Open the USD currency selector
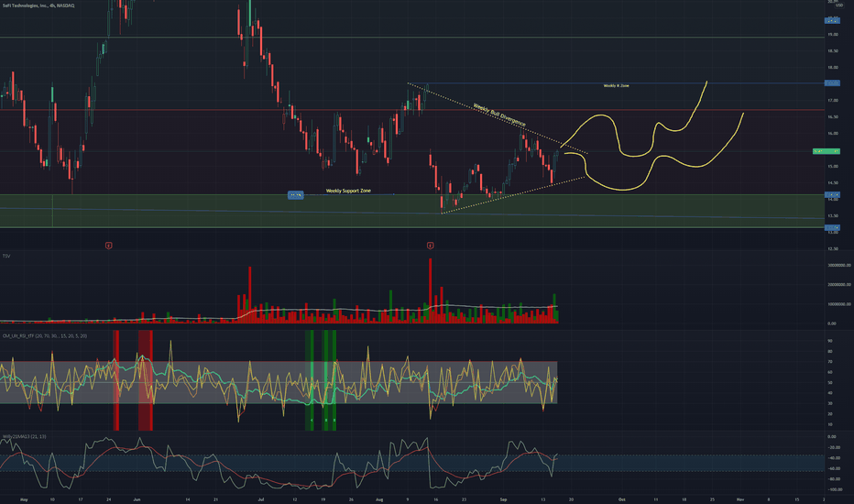 click(x=839, y=5)
